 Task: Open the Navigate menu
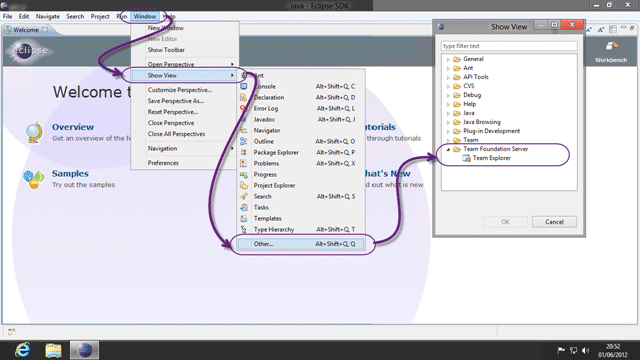pos(47,16)
